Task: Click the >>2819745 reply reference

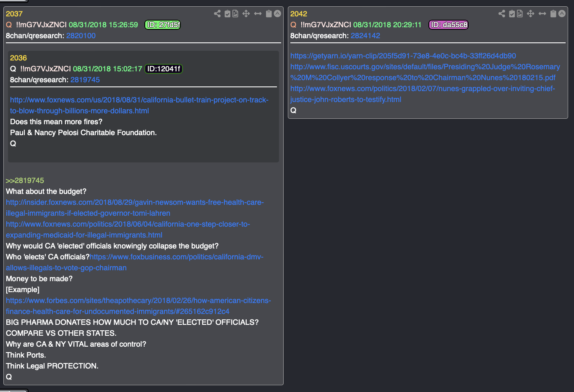Action: pos(25,180)
